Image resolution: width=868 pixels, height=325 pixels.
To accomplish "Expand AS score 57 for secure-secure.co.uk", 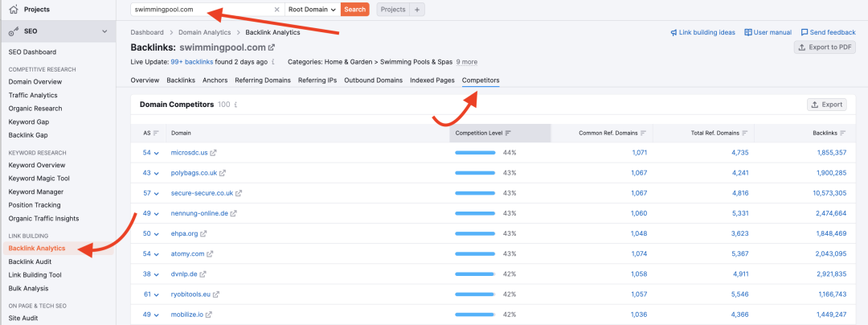I will 150,193.
